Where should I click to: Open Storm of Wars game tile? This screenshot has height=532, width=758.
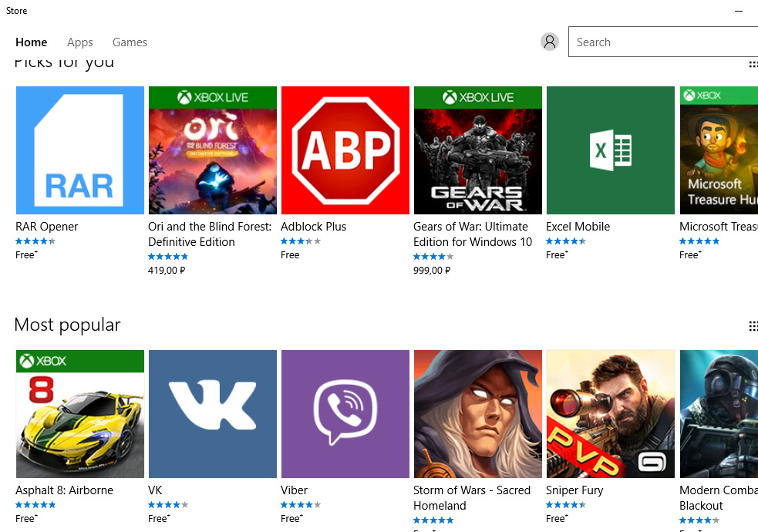[x=477, y=414]
